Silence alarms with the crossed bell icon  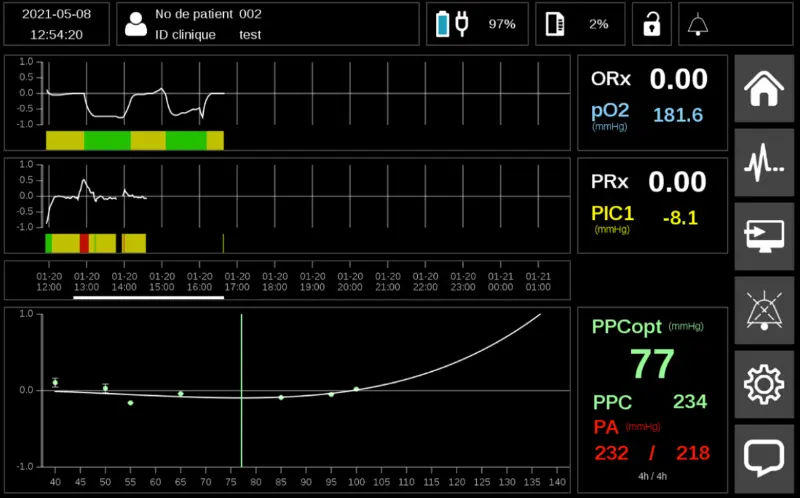pyautogui.click(x=765, y=309)
